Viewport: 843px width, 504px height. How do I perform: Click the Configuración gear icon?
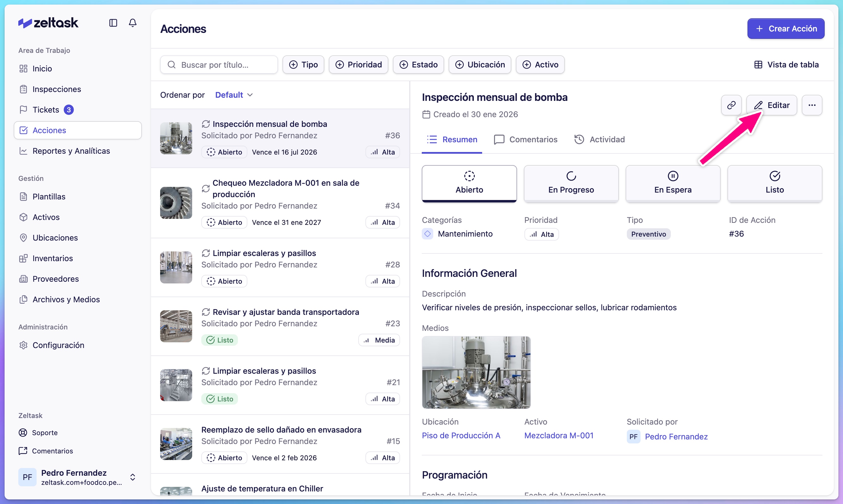click(23, 345)
